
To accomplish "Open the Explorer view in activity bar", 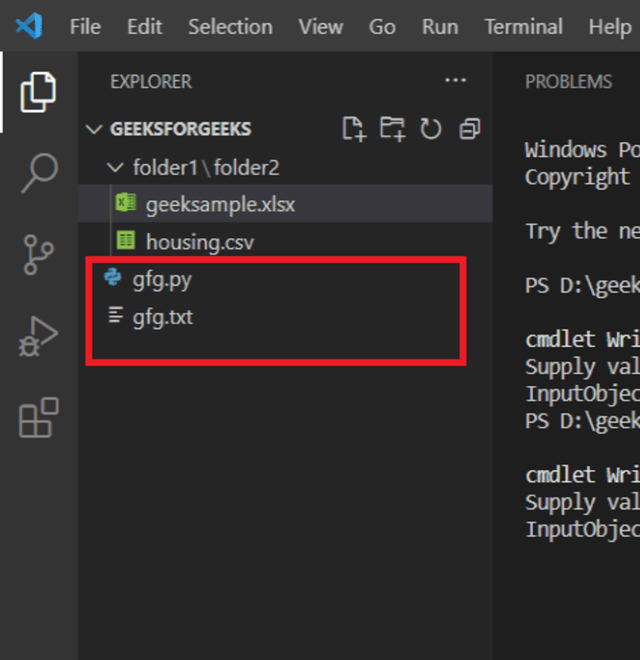I will [x=38, y=92].
